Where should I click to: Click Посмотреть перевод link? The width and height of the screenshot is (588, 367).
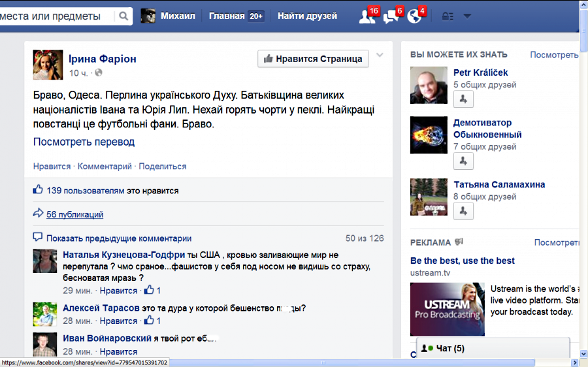(x=84, y=142)
